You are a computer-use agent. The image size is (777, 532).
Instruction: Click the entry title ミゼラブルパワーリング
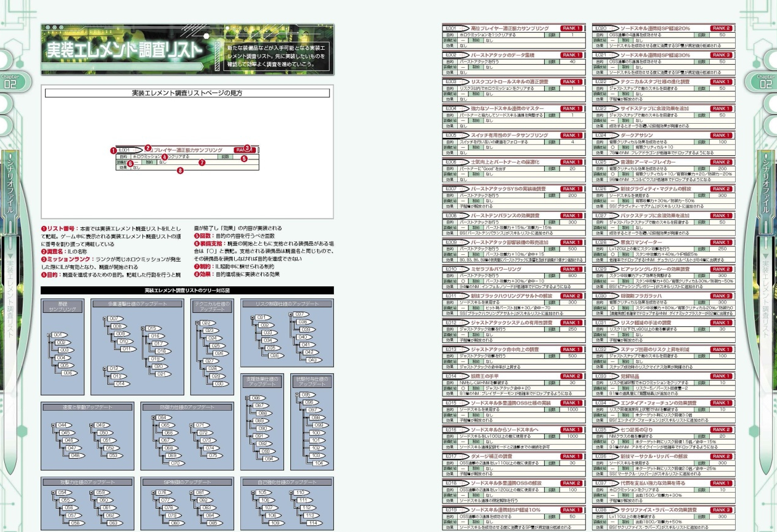[x=497, y=269]
